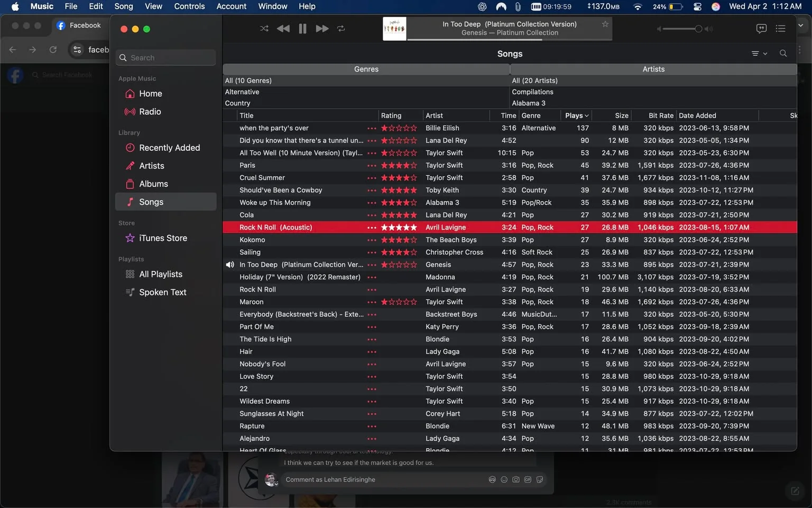Viewport: 812px width, 508px height.
Task: Set star rating for Paris
Action: (x=399, y=165)
